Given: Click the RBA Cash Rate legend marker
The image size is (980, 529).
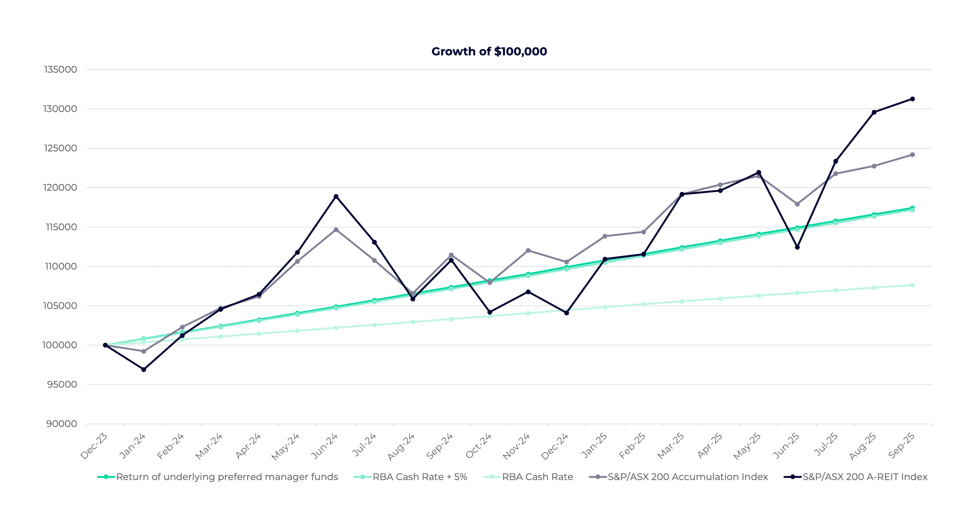Looking at the screenshot, I should [492, 477].
